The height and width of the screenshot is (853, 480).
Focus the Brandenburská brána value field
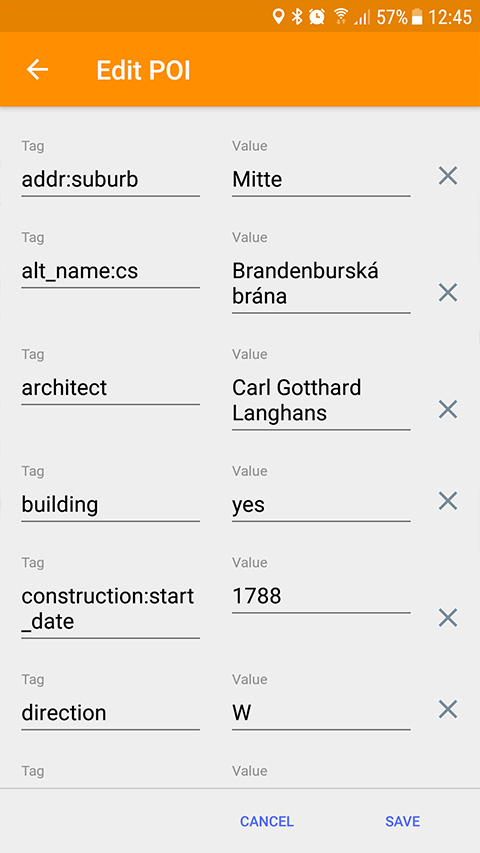(x=321, y=285)
